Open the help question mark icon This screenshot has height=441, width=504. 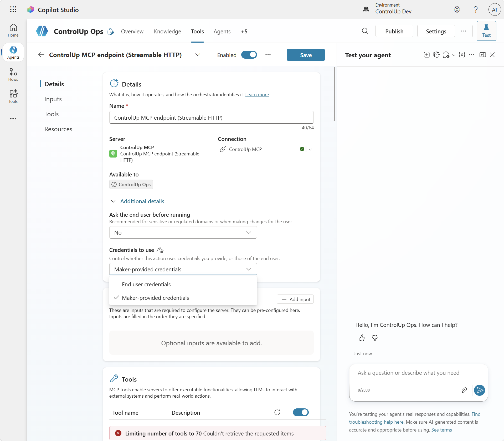(476, 10)
